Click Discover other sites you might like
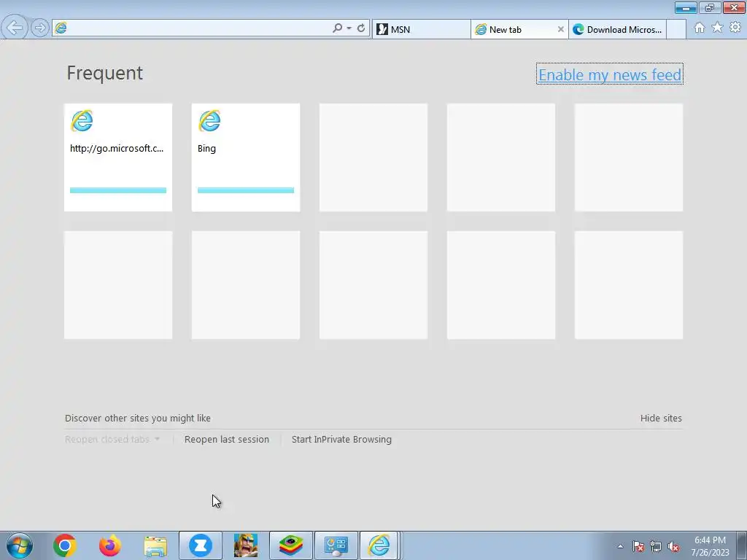 tap(138, 418)
